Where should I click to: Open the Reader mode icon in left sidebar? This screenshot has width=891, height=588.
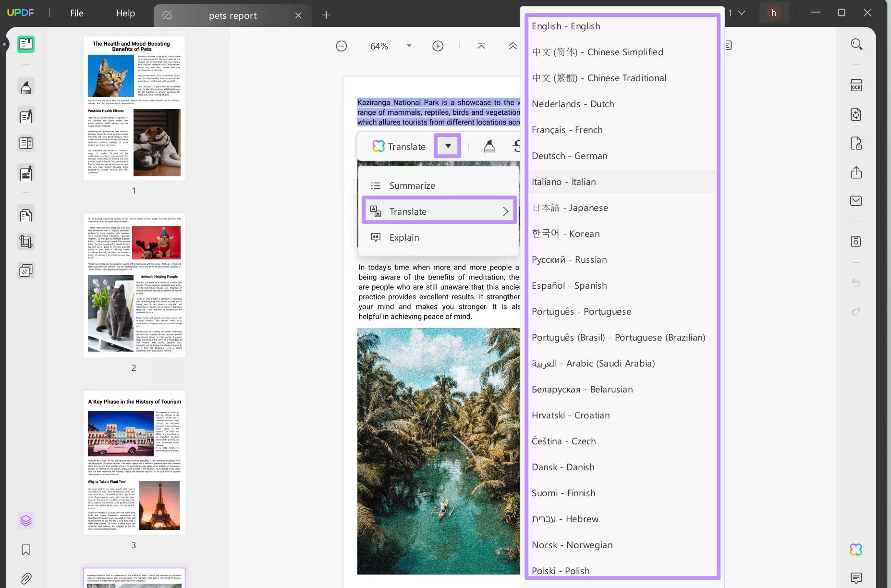point(26,44)
